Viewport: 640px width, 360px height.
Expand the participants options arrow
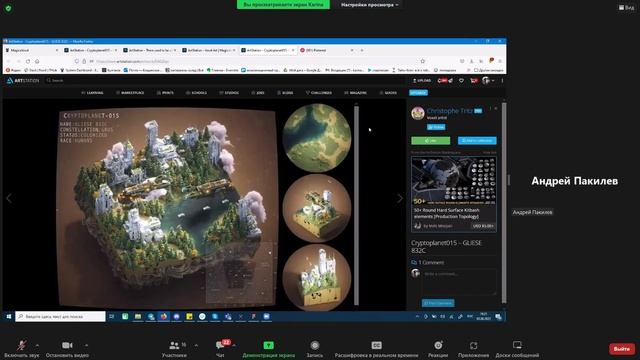196,345
